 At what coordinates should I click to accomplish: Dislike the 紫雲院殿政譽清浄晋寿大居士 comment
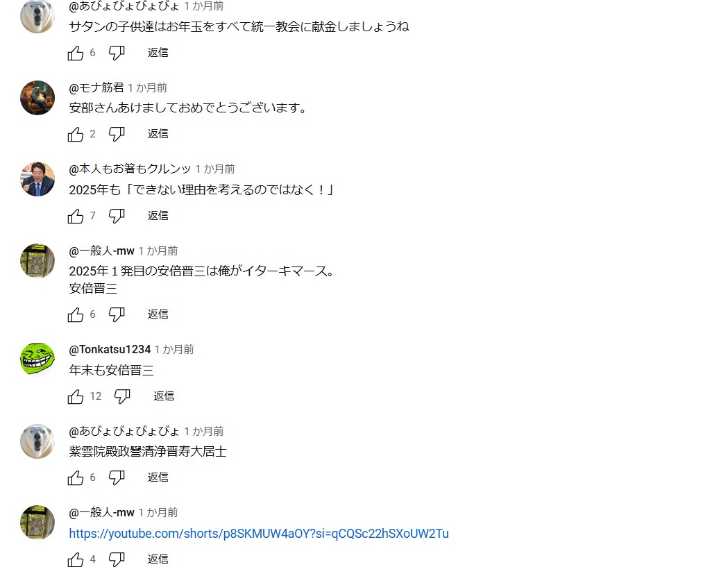click(x=117, y=478)
